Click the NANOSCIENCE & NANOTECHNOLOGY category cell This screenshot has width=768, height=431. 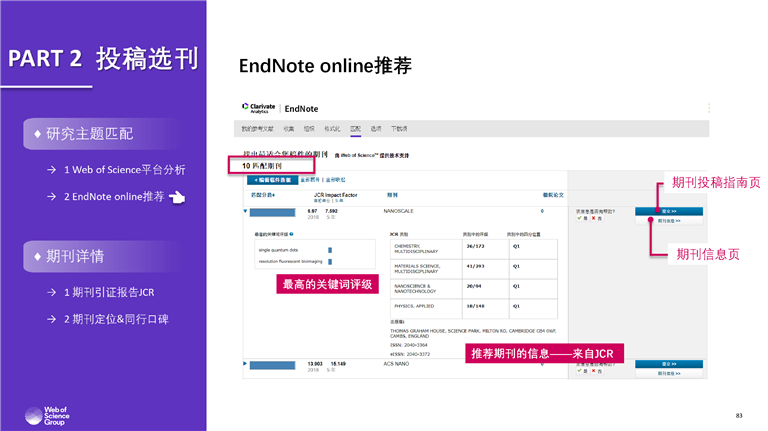click(426, 289)
